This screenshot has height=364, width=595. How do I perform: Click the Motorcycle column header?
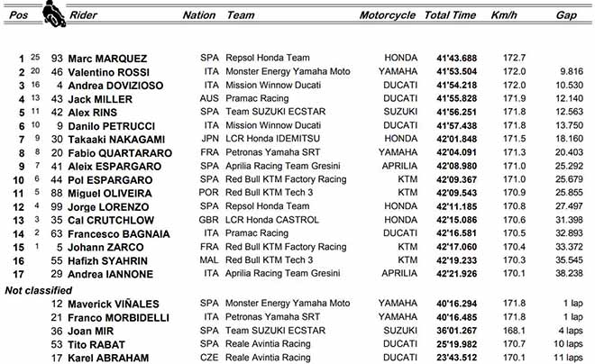387,15
